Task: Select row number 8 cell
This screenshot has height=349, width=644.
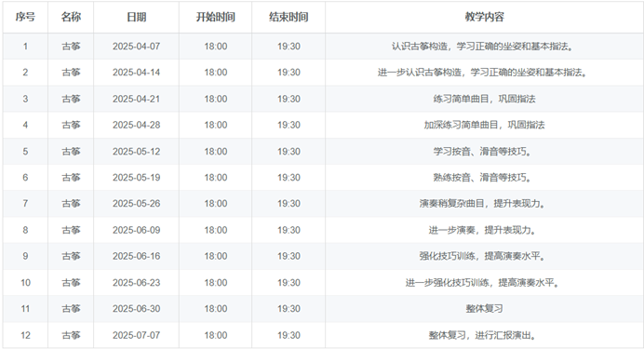Action: click(x=25, y=230)
